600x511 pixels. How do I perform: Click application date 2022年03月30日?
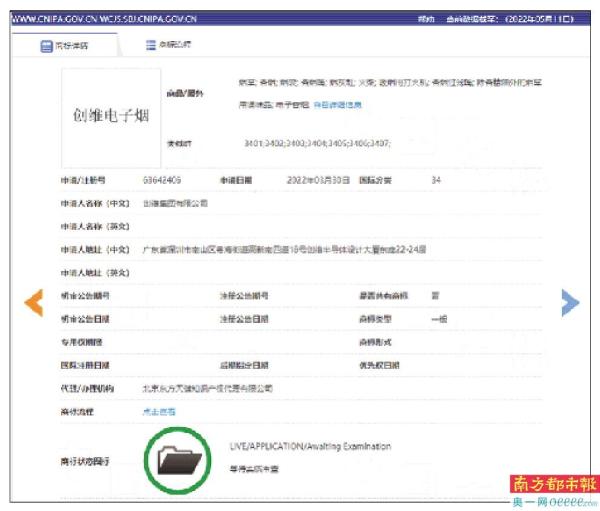click(318, 181)
